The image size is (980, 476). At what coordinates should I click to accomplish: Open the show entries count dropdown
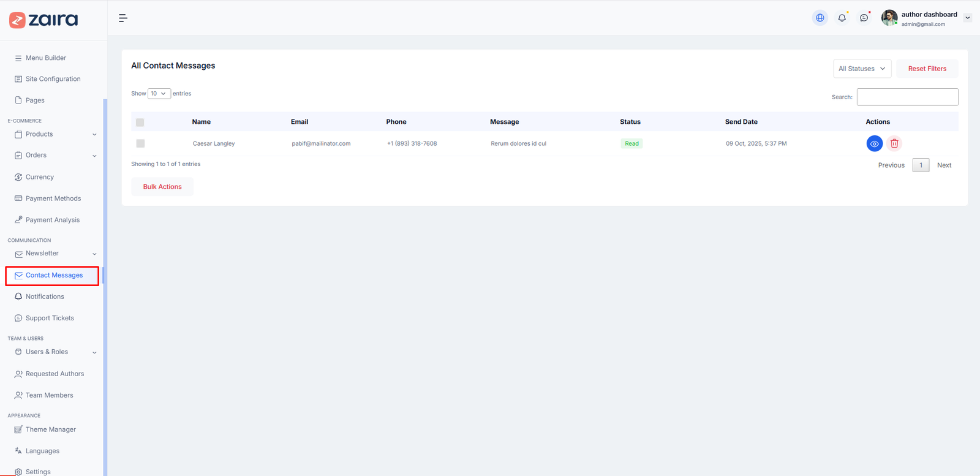coord(159,94)
